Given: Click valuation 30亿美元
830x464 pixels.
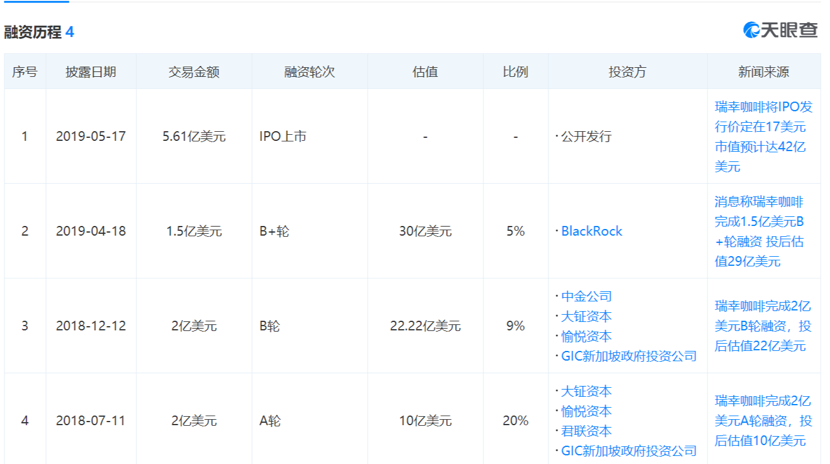Looking at the screenshot, I should pos(425,231).
